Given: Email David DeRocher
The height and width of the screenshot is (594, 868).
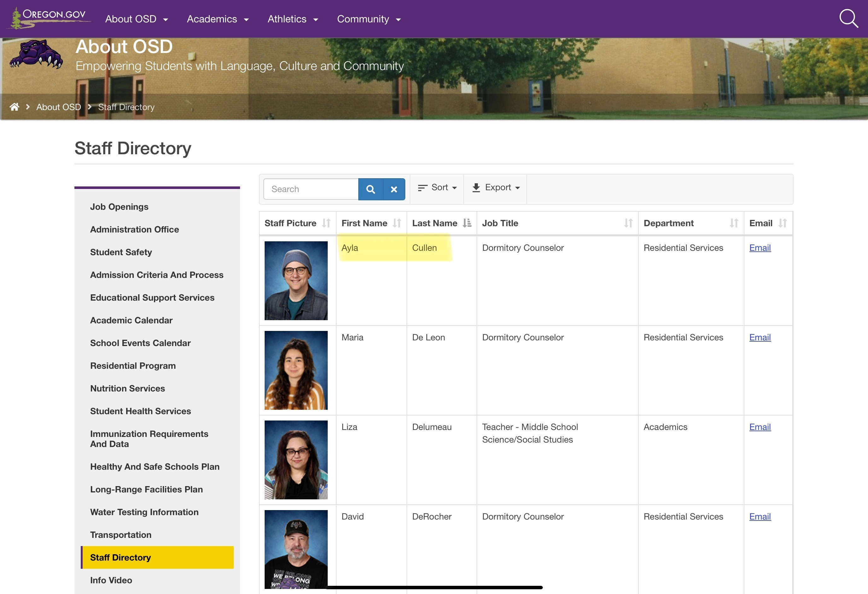Looking at the screenshot, I should pos(760,517).
